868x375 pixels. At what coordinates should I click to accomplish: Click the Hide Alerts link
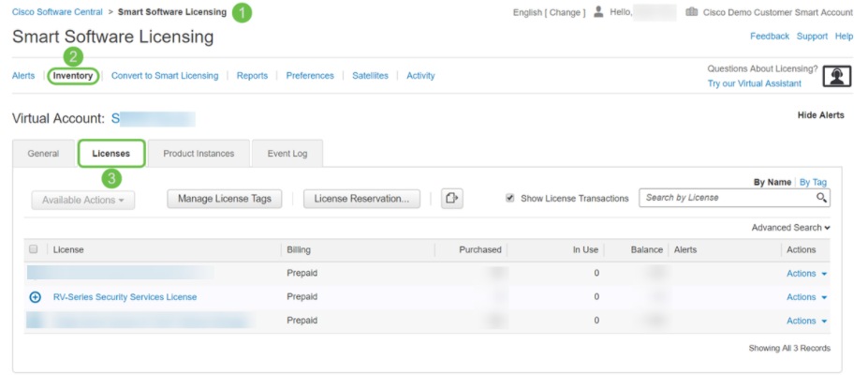pos(820,115)
